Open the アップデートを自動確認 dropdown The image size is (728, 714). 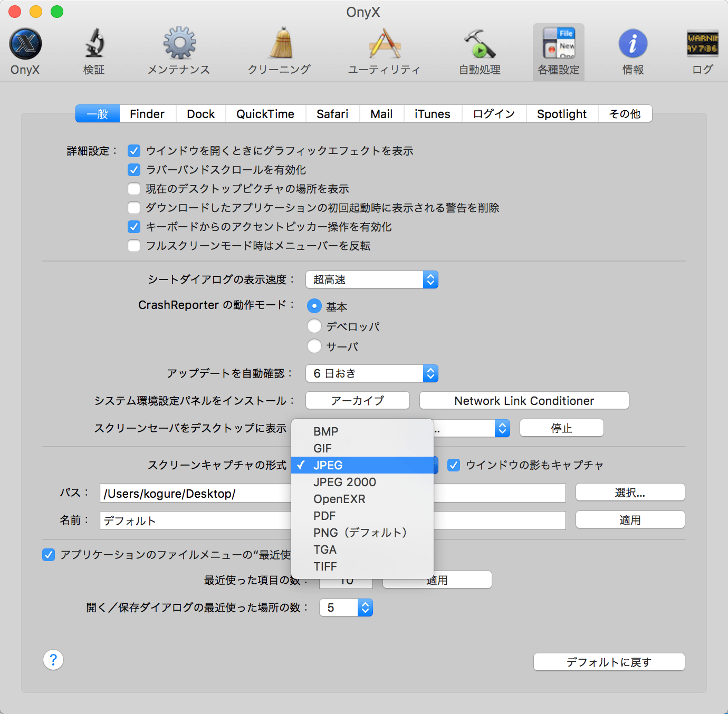372,373
